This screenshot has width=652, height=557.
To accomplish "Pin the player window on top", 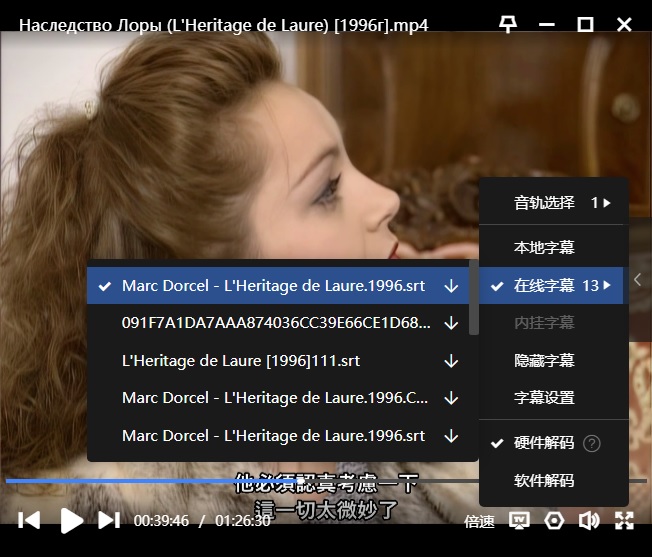I will tap(508, 24).
